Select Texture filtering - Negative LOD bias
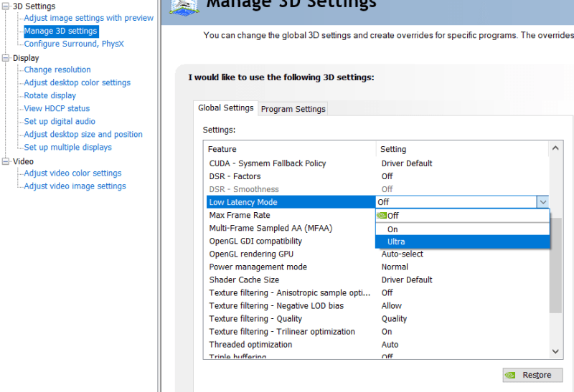The width and height of the screenshot is (574, 392). pyautogui.click(x=377, y=306)
